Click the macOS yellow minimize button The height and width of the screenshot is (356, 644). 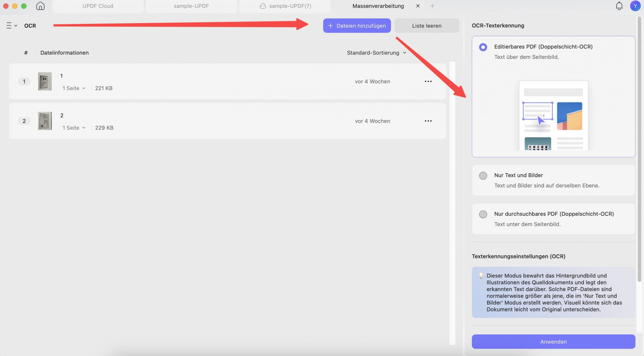pos(15,6)
